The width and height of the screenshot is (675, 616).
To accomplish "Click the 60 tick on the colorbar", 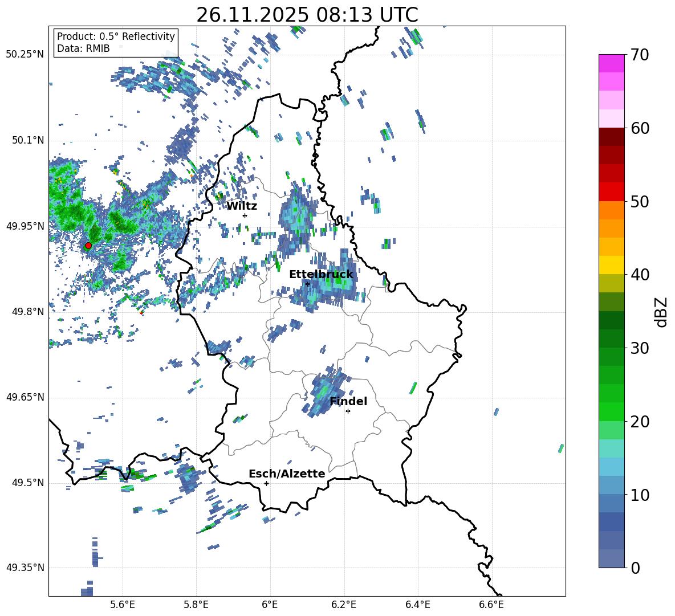I will point(640,128).
